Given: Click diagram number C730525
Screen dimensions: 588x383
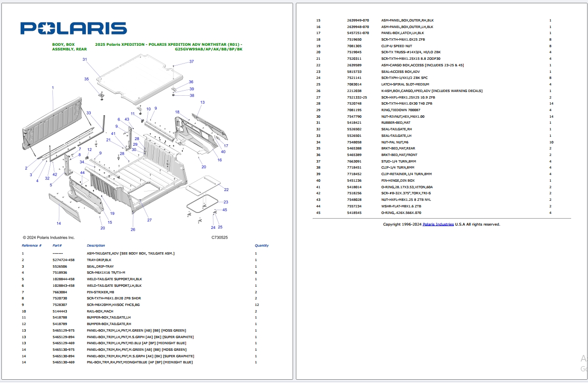Looking at the screenshot, I should pos(220,237).
